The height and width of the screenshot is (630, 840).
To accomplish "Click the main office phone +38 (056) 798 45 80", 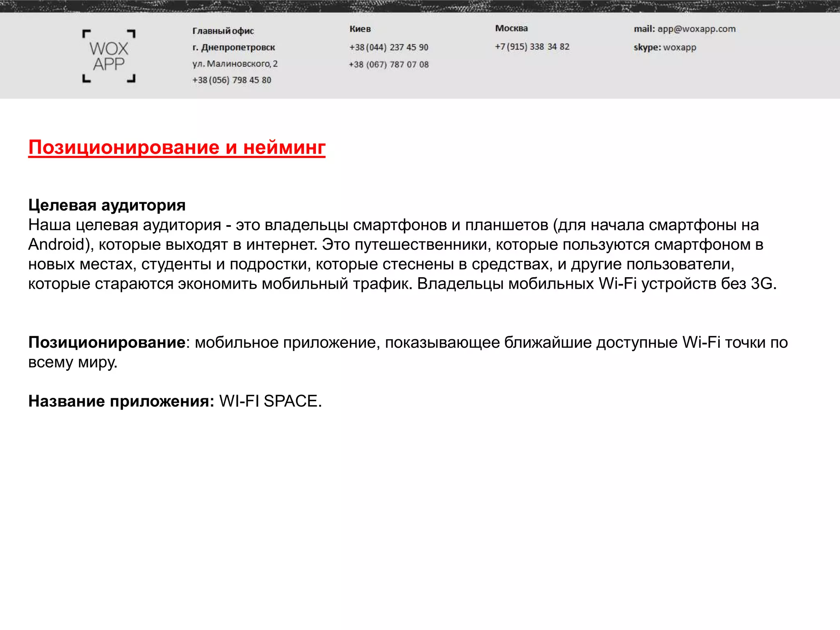I will [232, 80].
